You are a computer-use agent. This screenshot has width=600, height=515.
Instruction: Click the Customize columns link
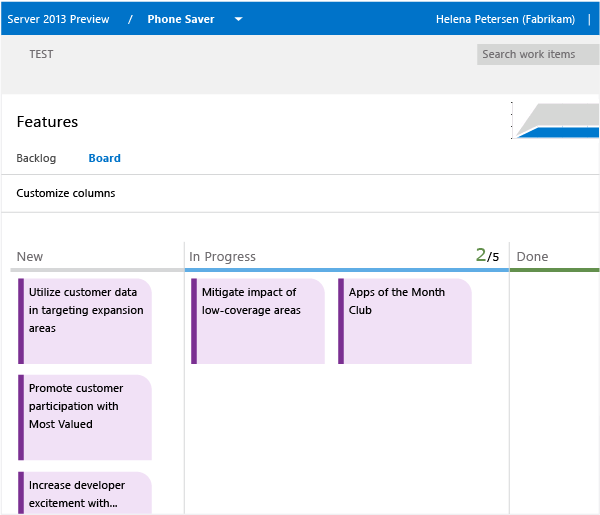coord(65,193)
